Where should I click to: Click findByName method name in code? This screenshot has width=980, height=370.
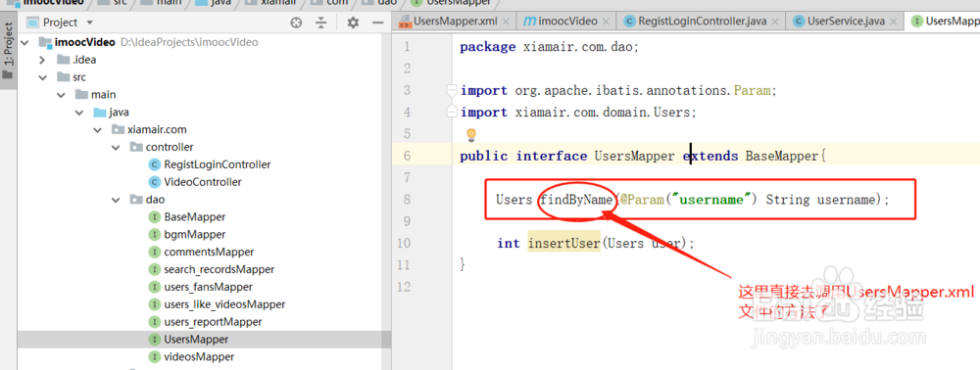[577, 200]
